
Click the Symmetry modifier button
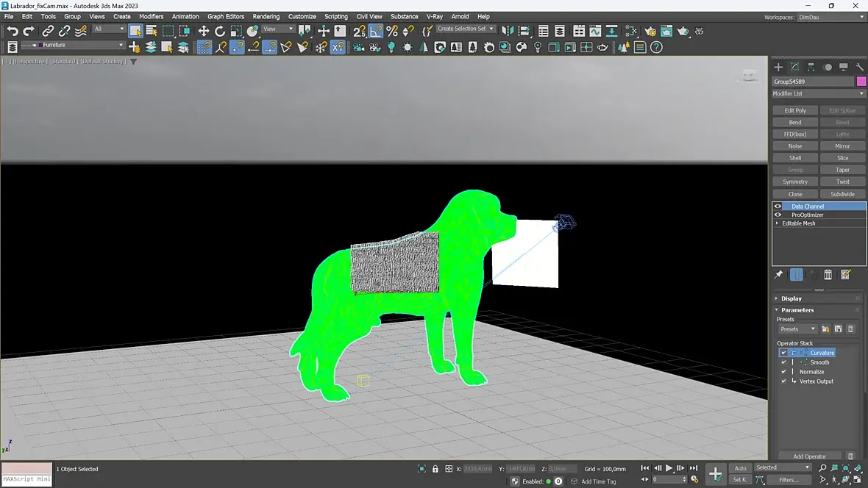(x=795, y=182)
